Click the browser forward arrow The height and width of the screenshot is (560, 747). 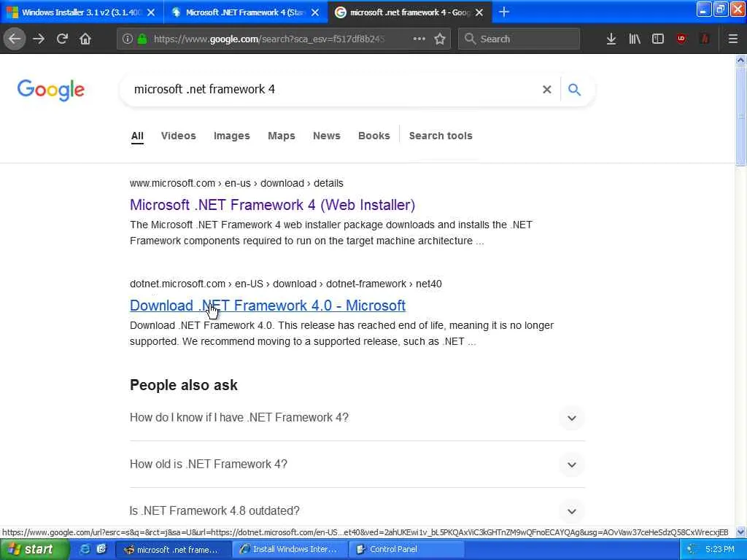[x=39, y=39]
